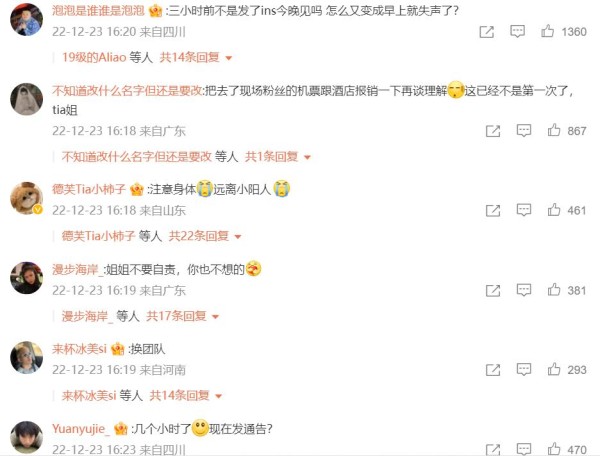Open reply box for 来杯冰美si's comment
600x456 pixels.
(x=523, y=370)
